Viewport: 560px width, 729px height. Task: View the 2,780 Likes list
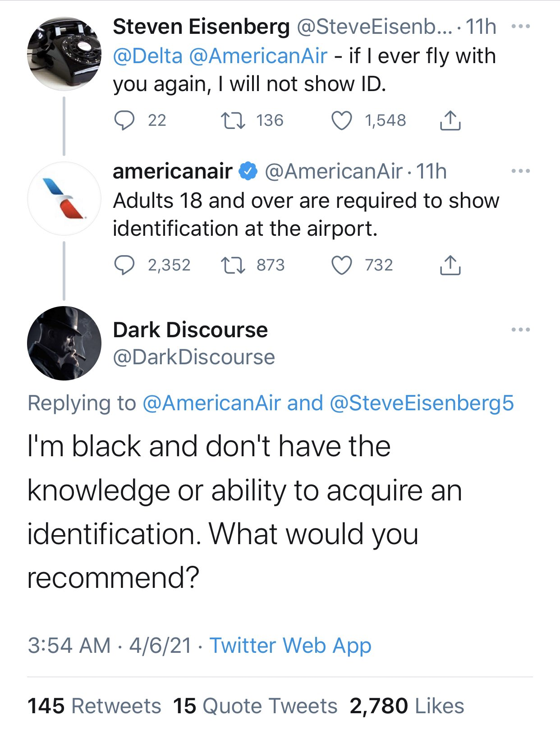[x=407, y=706]
